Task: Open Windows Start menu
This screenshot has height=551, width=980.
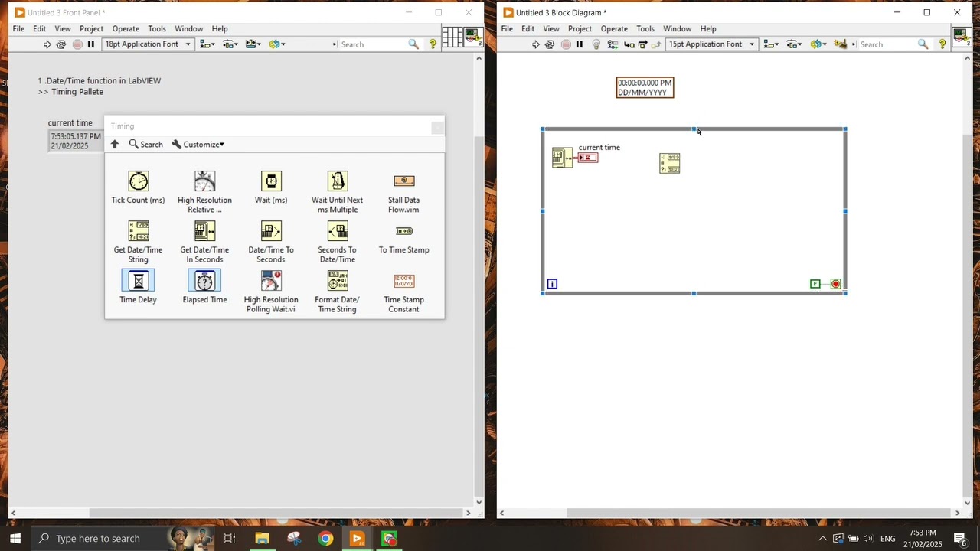Action: [15, 538]
